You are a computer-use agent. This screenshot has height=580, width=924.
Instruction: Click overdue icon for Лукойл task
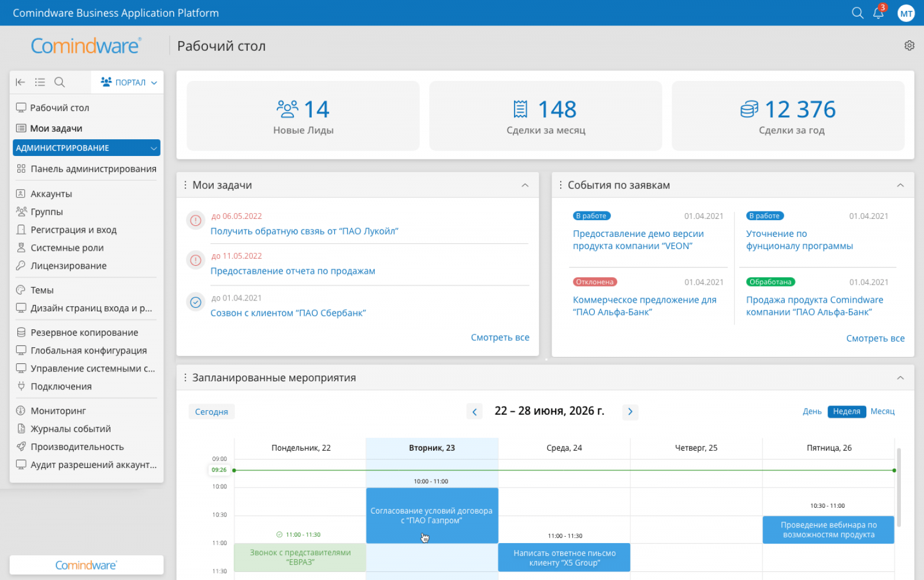click(x=196, y=220)
